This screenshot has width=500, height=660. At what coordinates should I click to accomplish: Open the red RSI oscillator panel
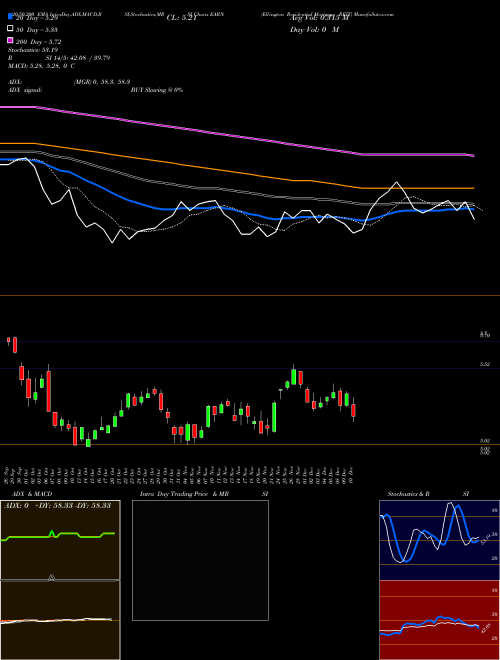(x=439, y=620)
